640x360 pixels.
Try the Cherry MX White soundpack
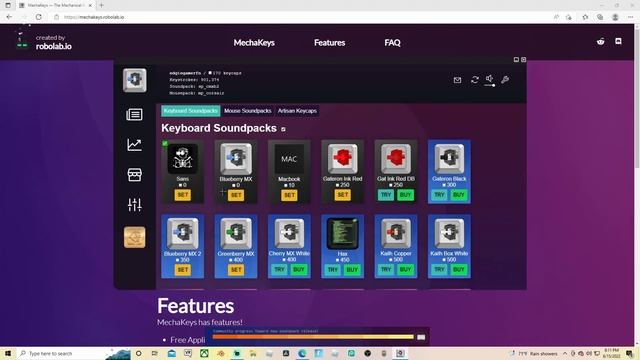click(279, 269)
